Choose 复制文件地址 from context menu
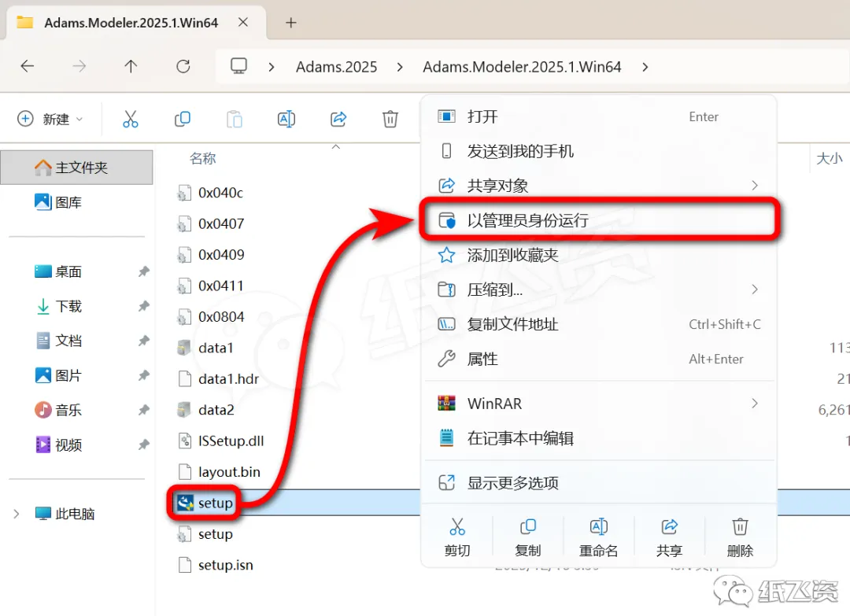This screenshot has height=616, width=850. [x=599, y=324]
